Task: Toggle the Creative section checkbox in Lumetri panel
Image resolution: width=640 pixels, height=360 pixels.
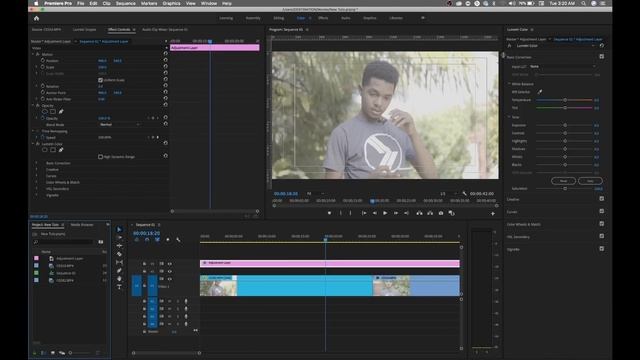Action: pos(602,199)
